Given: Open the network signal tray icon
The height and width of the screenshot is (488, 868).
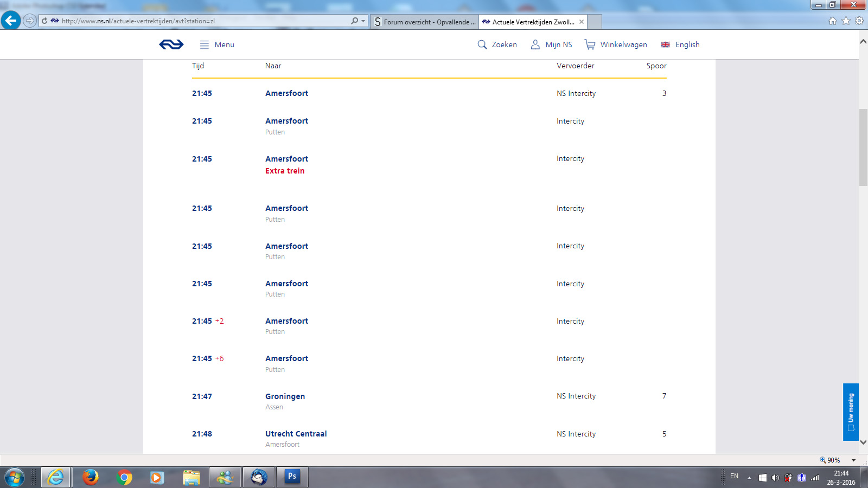Looking at the screenshot, I should point(815,478).
